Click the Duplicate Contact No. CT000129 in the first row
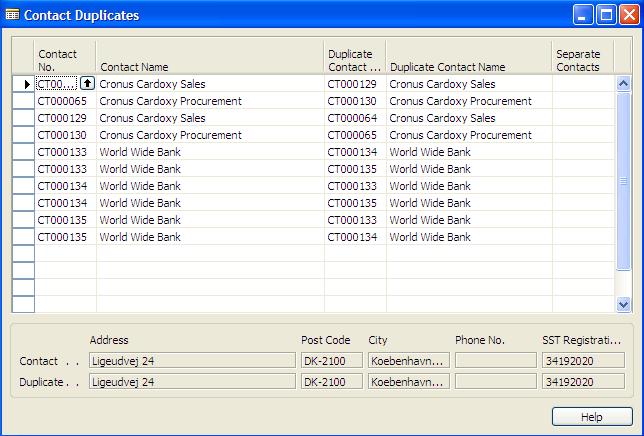Screen dimensions: 644x436 [355, 84]
